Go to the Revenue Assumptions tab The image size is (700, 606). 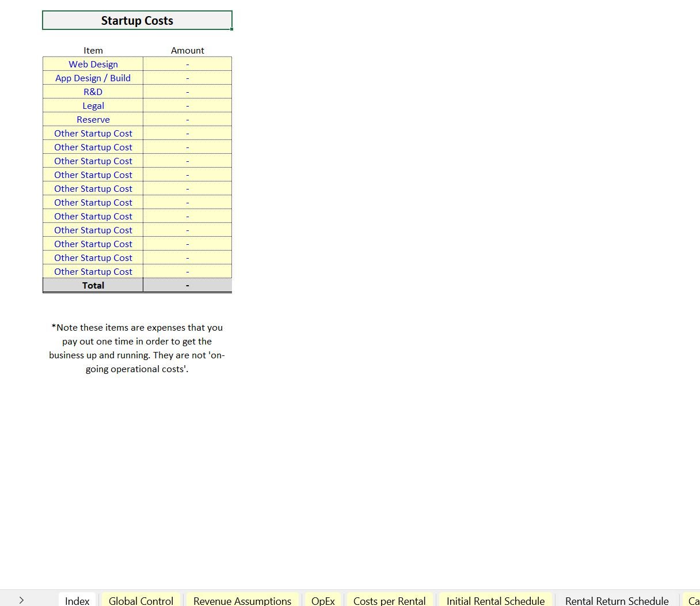pyautogui.click(x=242, y=600)
